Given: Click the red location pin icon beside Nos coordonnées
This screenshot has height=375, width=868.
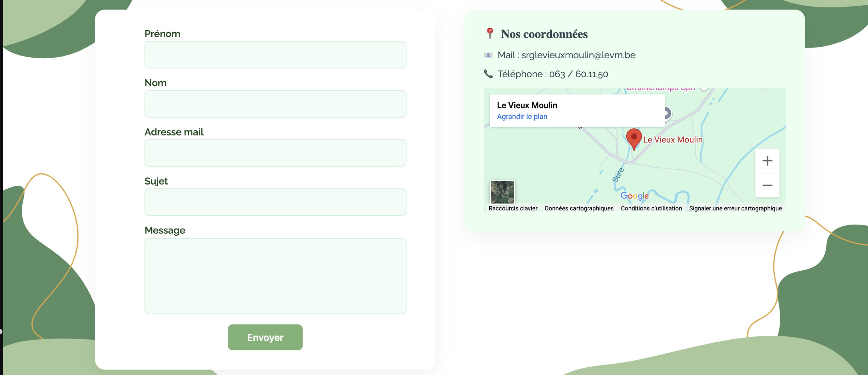Looking at the screenshot, I should (489, 33).
